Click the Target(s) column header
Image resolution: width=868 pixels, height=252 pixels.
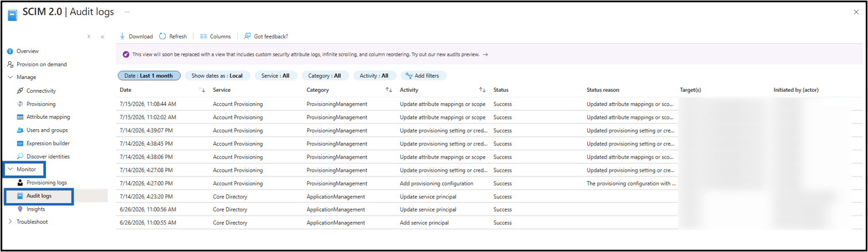(x=690, y=90)
